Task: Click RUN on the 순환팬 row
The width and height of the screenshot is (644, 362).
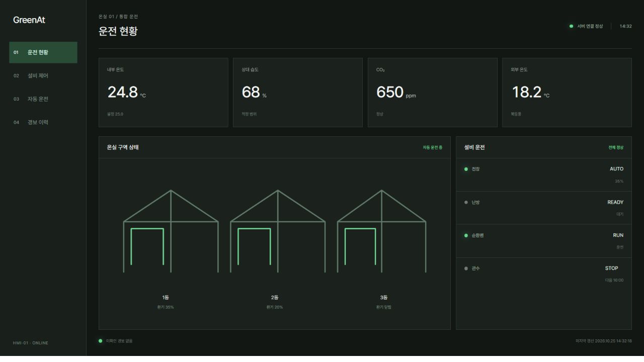Action: (x=618, y=235)
